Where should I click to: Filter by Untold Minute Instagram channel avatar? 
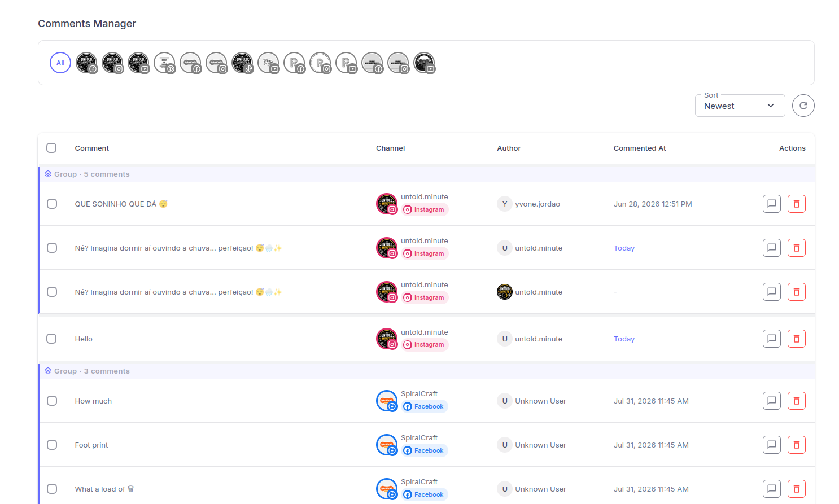[x=112, y=63]
